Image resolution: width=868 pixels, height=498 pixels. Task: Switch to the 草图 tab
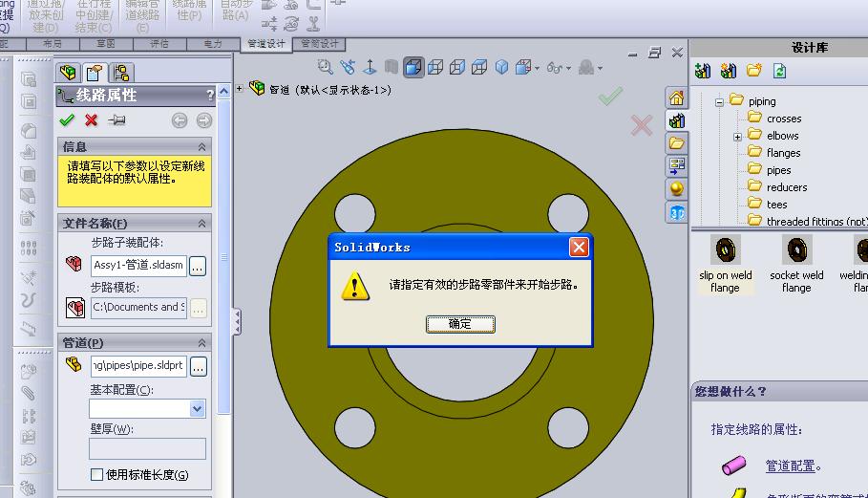[106, 44]
